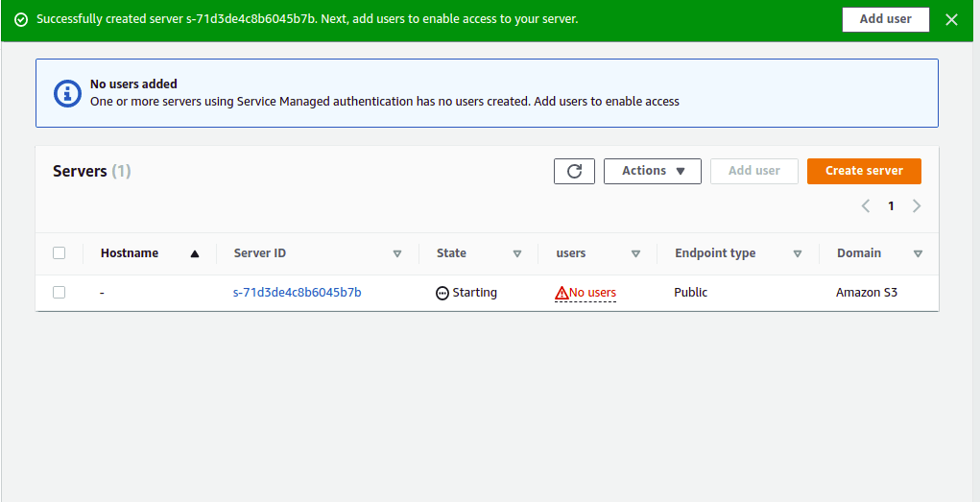Dismiss the green success banner with X

pyautogui.click(x=951, y=19)
